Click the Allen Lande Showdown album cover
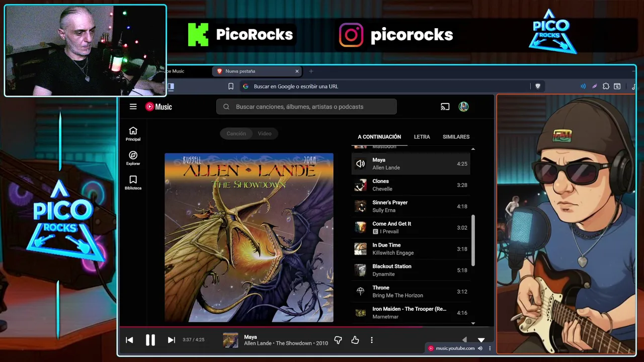The height and width of the screenshot is (362, 644). [x=249, y=237]
